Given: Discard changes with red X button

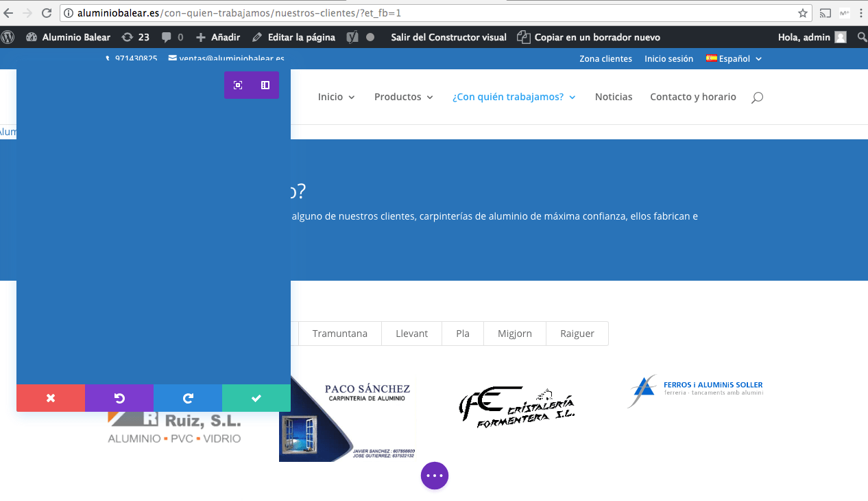Looking at the screenshot, I should coord(51,398).
